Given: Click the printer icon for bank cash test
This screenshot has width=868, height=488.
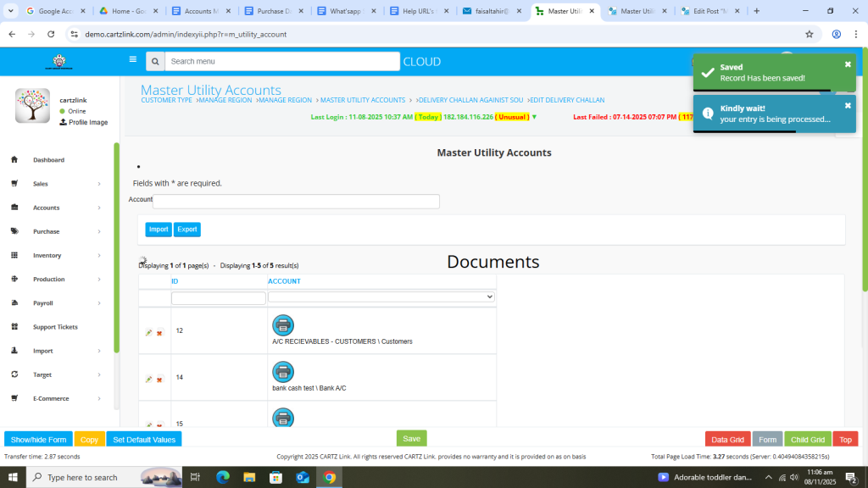Looking at the screenshot, I should tap(283, 371).
